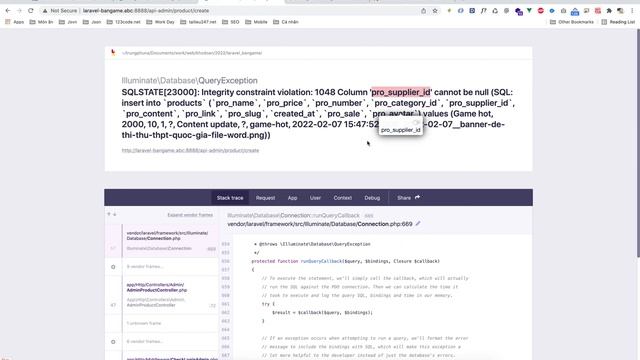The height and width of the screenshot is (360, 640).
Task: Open the Work Day bookmarks folder
Action: [x=160, y=22]
